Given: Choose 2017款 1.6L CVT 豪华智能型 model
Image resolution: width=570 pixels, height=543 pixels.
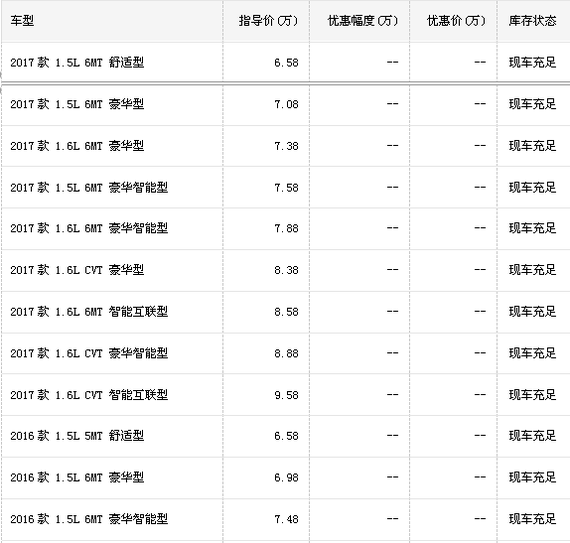Looking at the screenshot, I should 89,353.
